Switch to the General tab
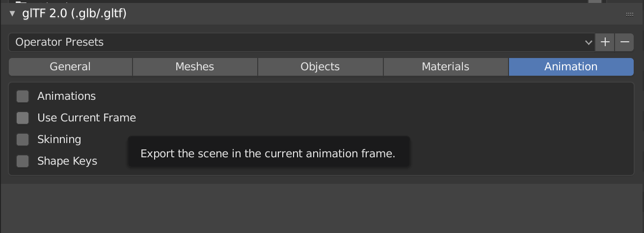The height and width of the screenshot is (233, 644). click(x=70, y=67)
